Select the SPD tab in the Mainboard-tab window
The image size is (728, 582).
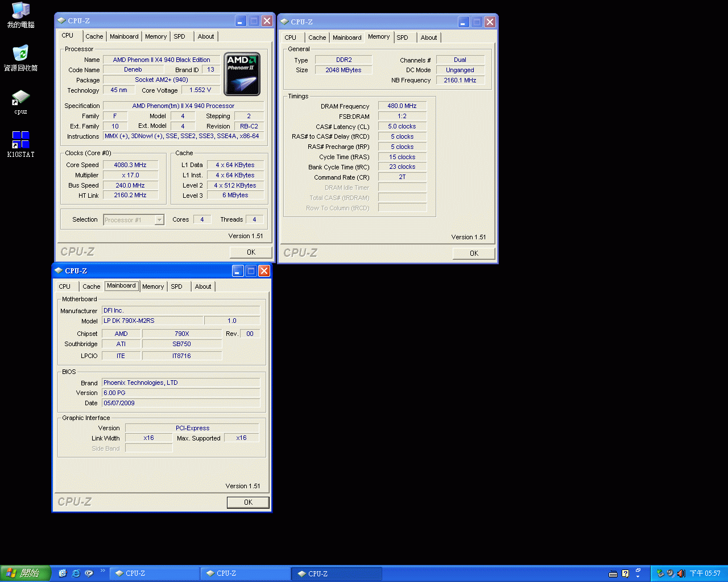(x=177, y=286)
